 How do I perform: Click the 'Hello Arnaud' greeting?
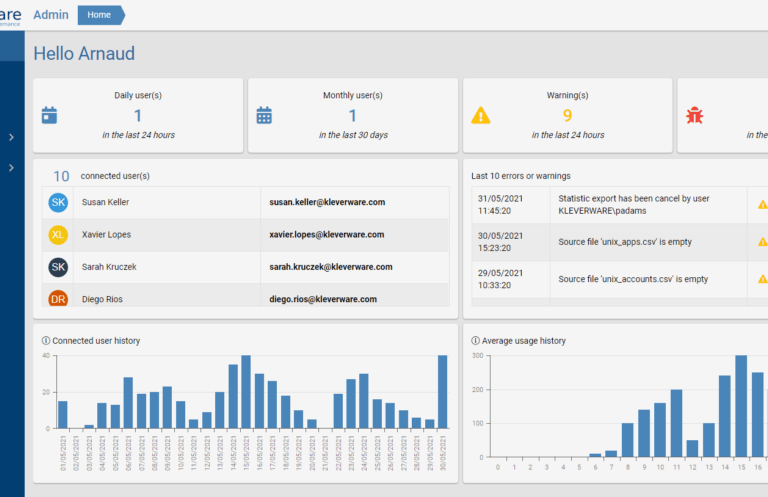click(84, 53)
